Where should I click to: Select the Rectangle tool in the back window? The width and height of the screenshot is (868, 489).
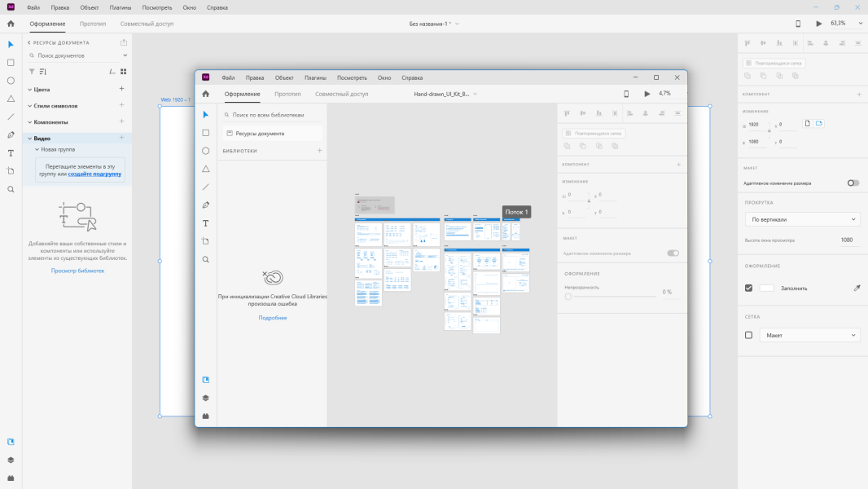click(11, 63)
